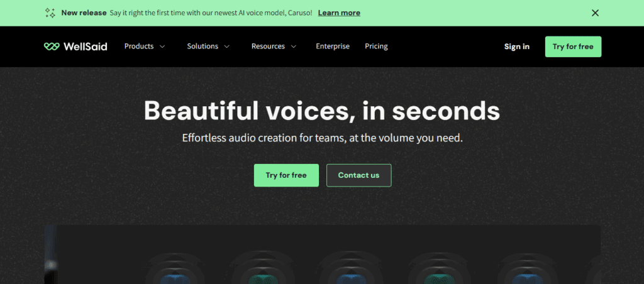Click the Effortless audio creation for teams subtitle
This screenshot has height=284, width=644.
[323, 138]
